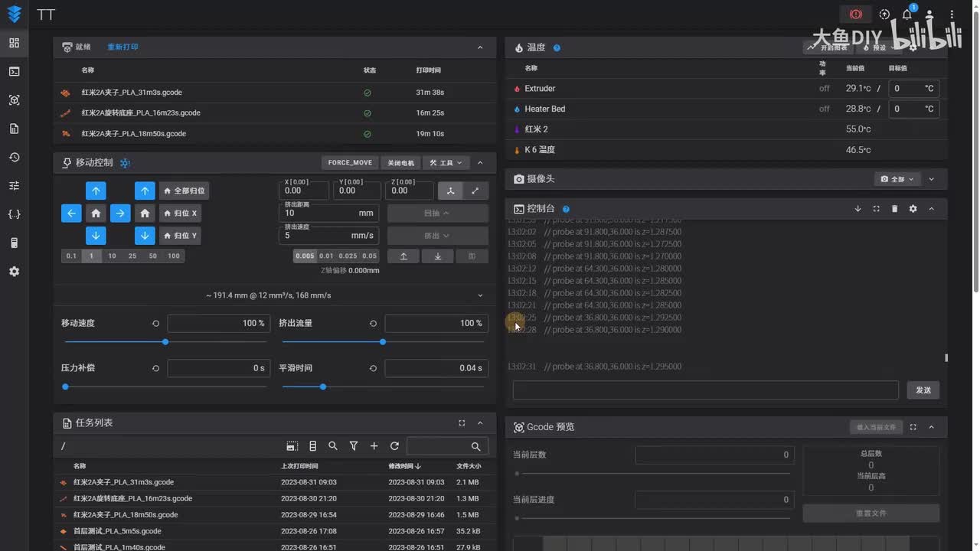This screenshot has width=980, height=551.
Task: Select the 50 move distance
Action: 152,256
